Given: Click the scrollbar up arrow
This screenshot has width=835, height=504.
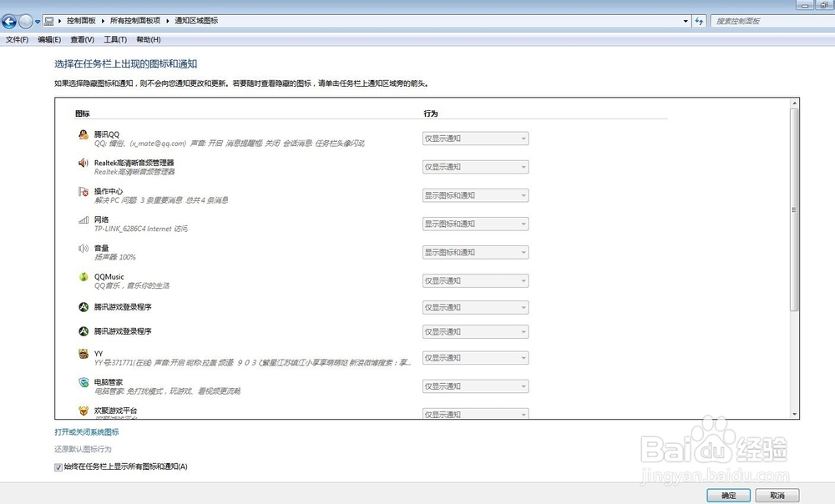Looking at the screenshot, I should pyautogui.click(x=794, y=103).
